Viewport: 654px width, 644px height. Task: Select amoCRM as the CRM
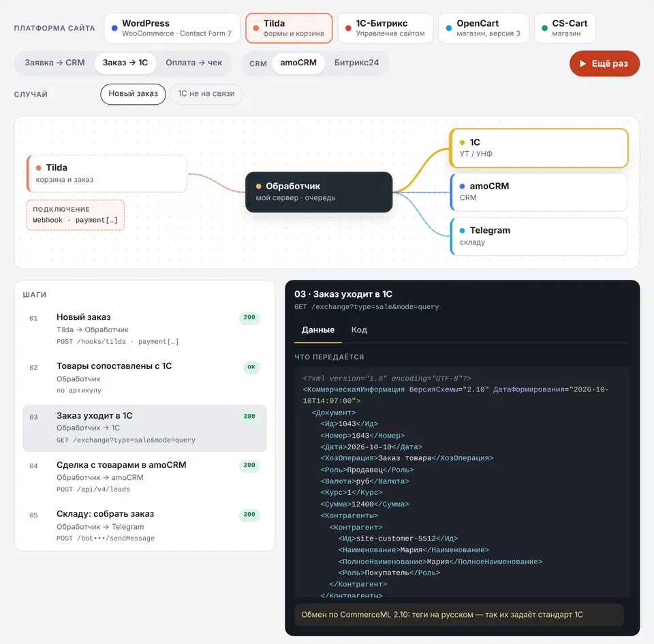[298, 63]
